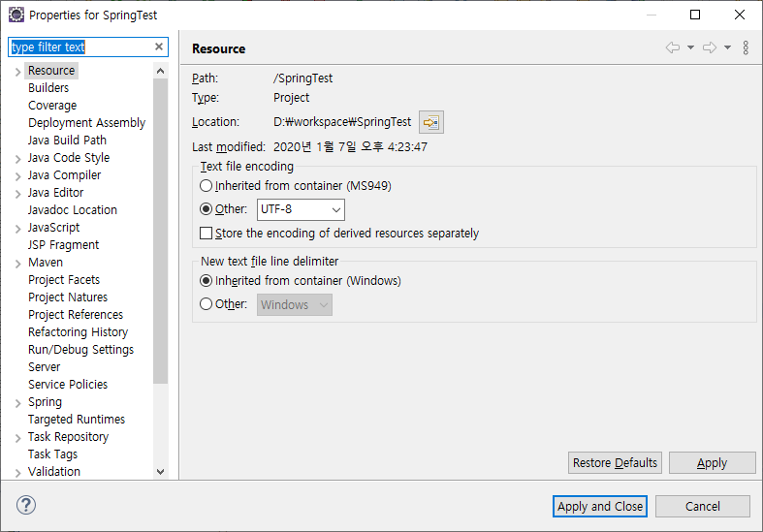This screenshot has height=532, width=763.
Task: Select Project References item
Action: [x=76, y=315]
